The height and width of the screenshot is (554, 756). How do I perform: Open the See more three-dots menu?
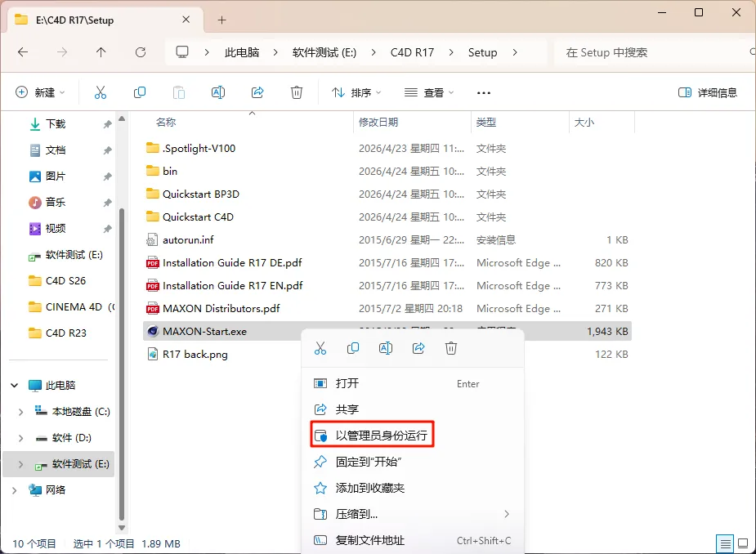tap(484, 92)
